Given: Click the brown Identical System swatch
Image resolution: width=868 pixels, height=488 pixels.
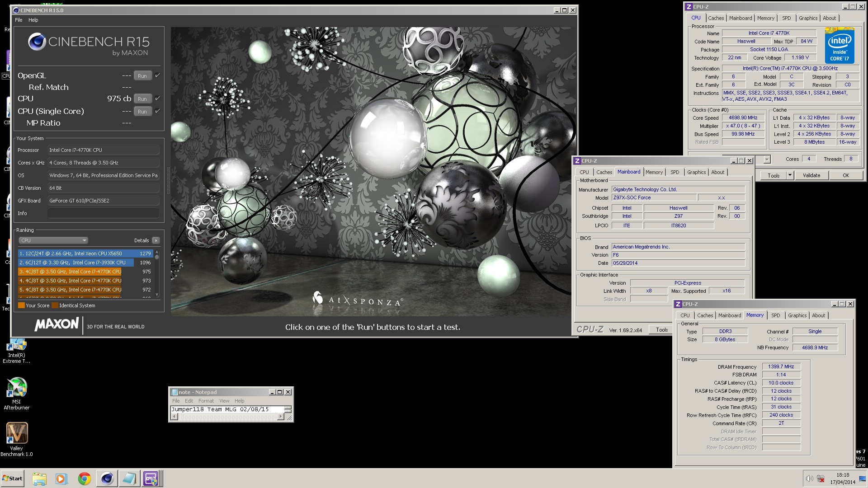Looking at the screenshot, I should (55, 305).
